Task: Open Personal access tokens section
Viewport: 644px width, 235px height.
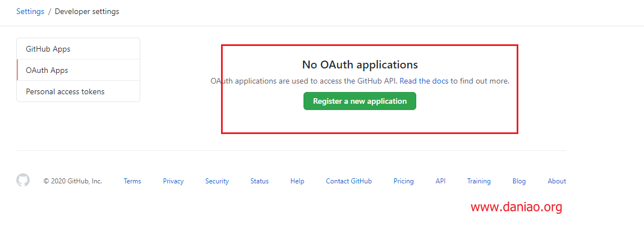Action: click(78, 91)
